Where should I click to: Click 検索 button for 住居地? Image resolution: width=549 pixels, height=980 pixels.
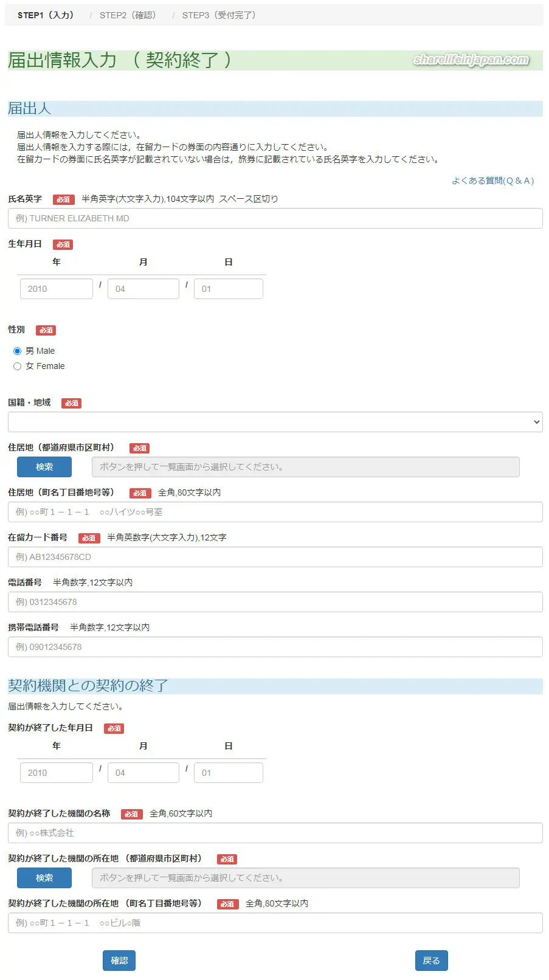(44, 467)
